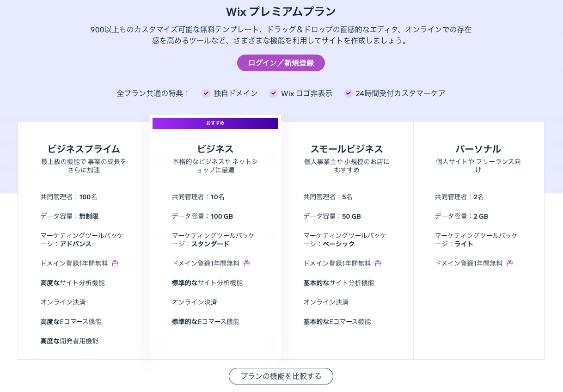Select the ビジネスプライム plan title

click(84, 149)
